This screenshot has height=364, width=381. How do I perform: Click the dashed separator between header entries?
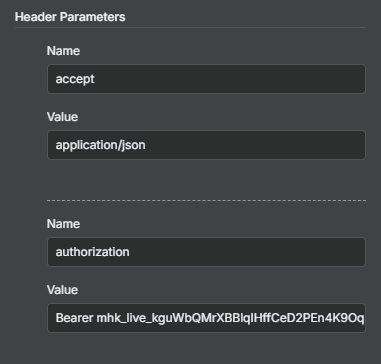tap(206, 201)
